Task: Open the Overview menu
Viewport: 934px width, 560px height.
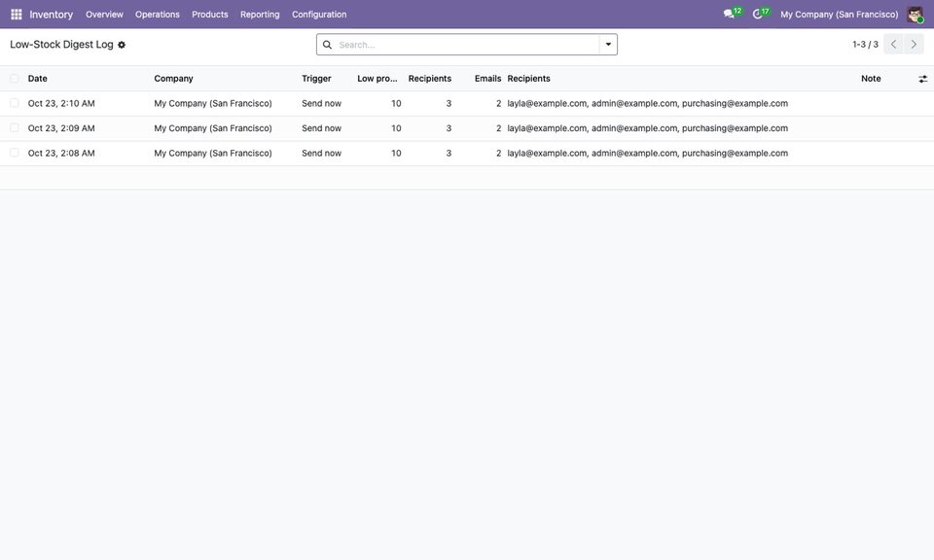Action: pyautogui.click(x=104, y=15)
